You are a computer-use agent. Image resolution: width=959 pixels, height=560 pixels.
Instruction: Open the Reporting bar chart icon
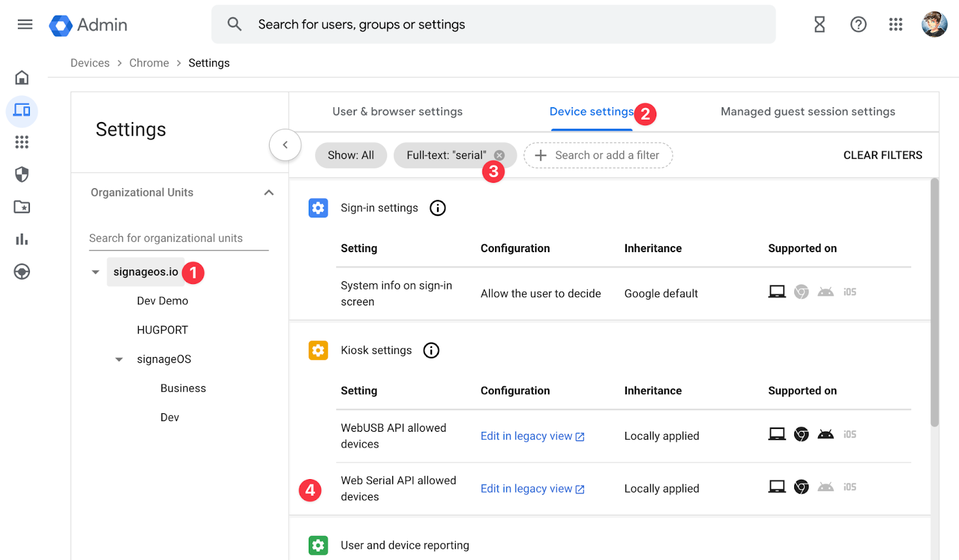pyautogui.click(x=22, y=240)
